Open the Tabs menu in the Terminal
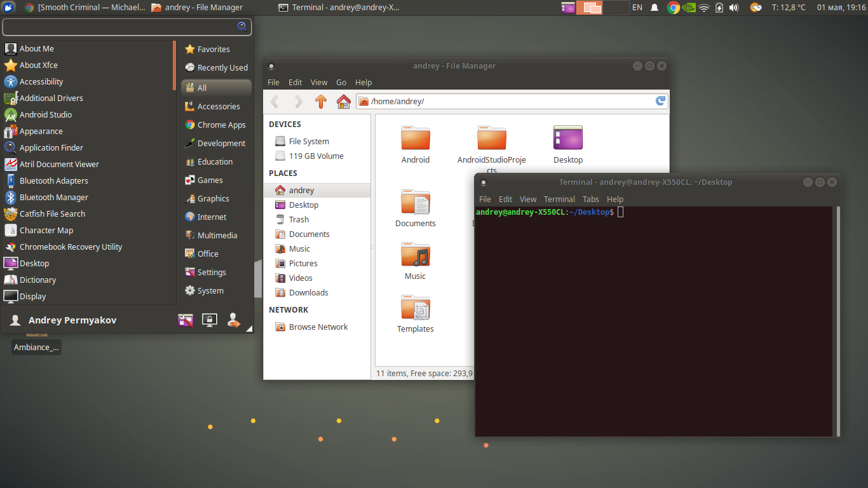 click(590, 199)
